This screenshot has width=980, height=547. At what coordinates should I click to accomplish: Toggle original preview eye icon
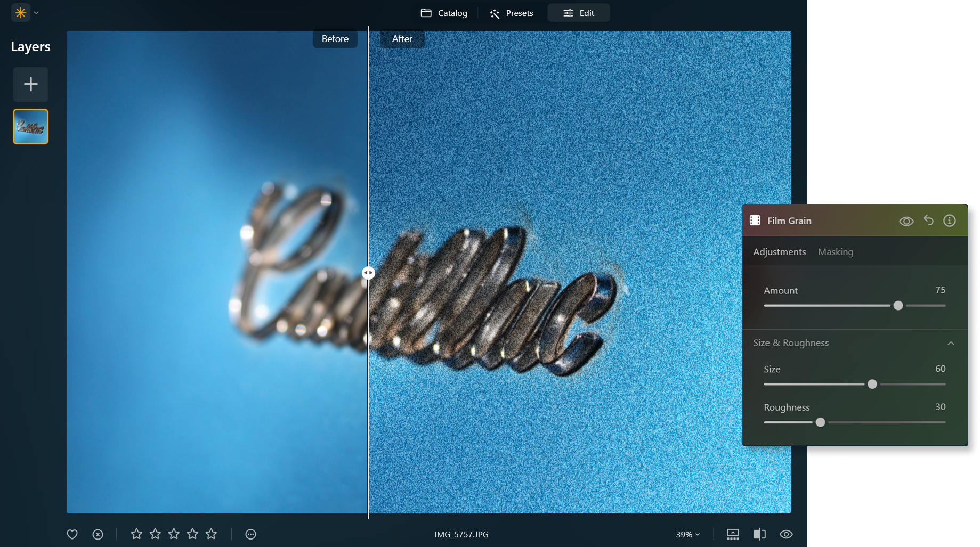pos(786,534)
